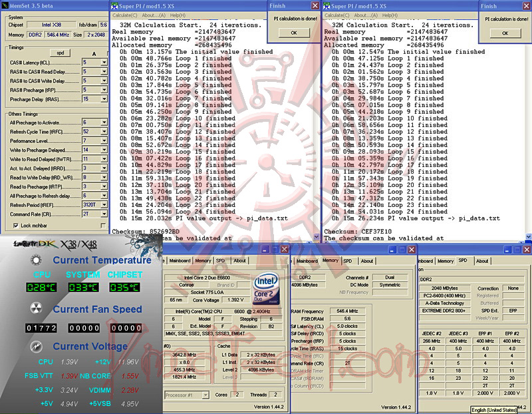
Task: Open the Read to Precharge (tRTP) dropdown
Action: [x=104, y=186]
